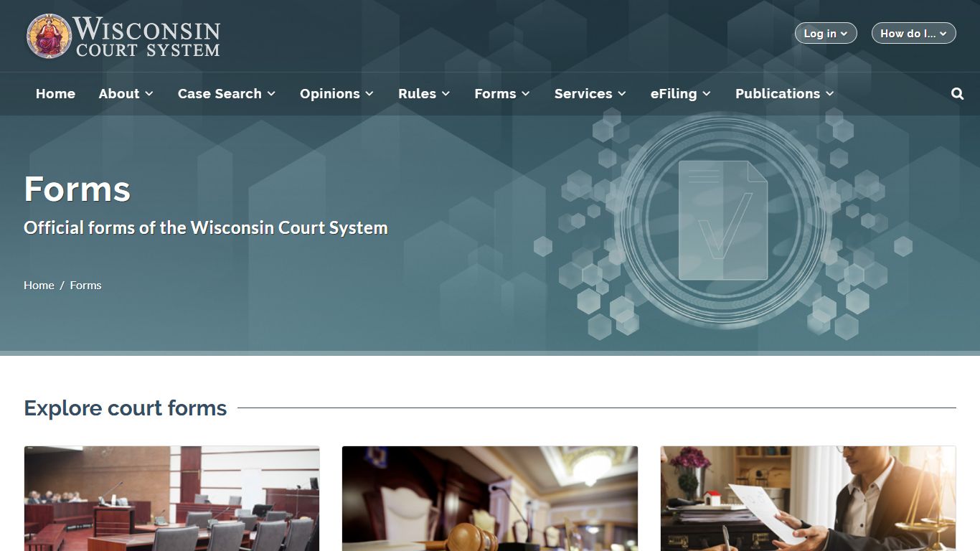Click the Home breadcrumb link
Screen dimensions: 980x551
coord(39,286)
